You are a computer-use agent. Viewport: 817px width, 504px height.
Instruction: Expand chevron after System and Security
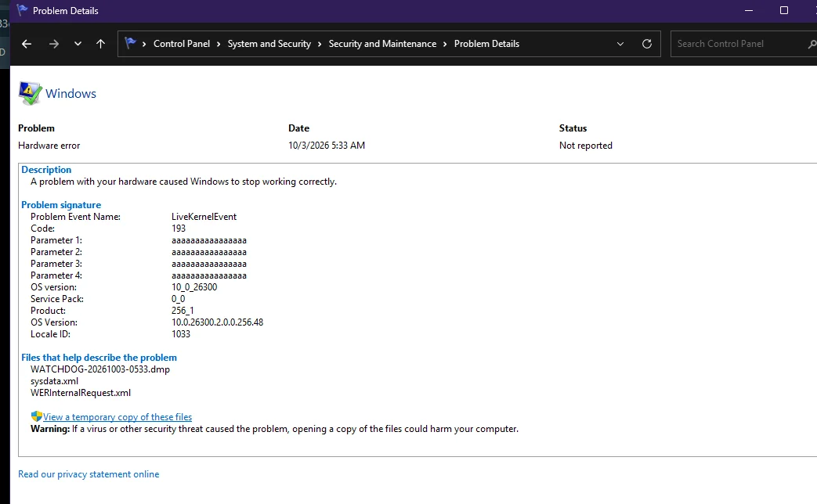point(320,45)
